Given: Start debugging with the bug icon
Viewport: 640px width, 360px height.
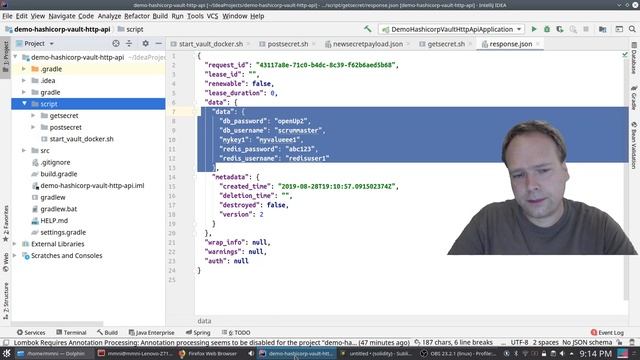Looking at the screenshot, I should (547, 29).
